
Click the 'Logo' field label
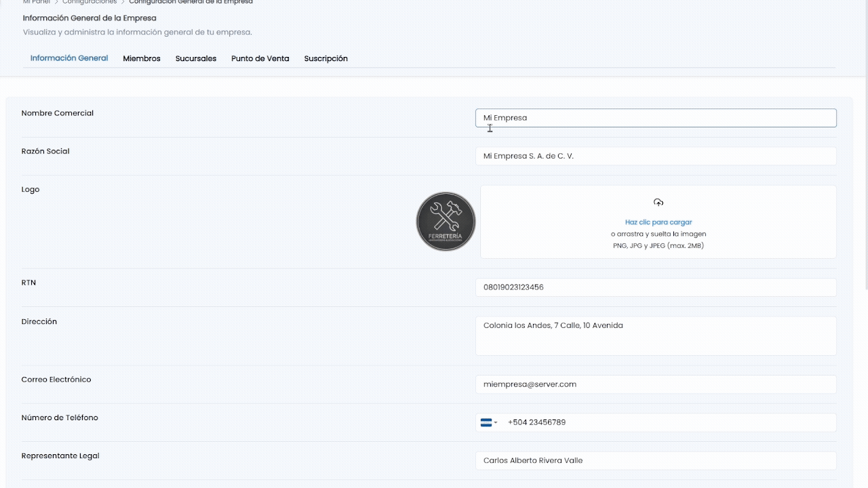31,189
